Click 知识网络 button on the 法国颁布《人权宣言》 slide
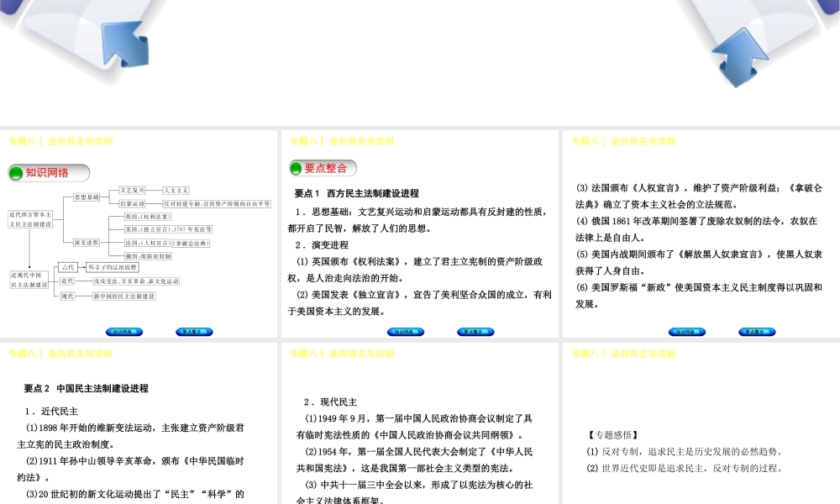This screenshot has width=840, height=504. tap(687, 332)
